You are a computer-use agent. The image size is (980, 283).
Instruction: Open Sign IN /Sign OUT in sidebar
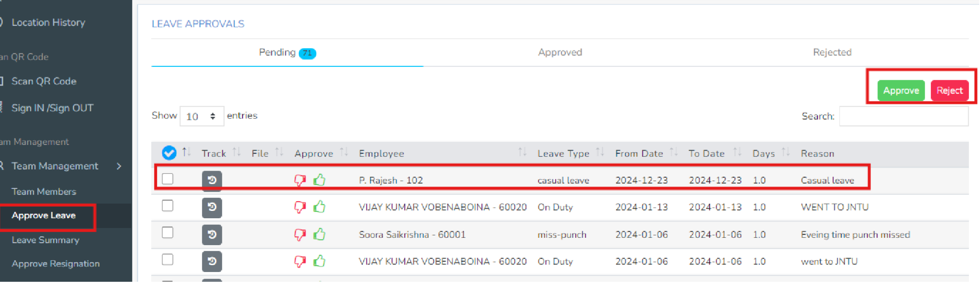pyautogui.click(x=53, y=108)
